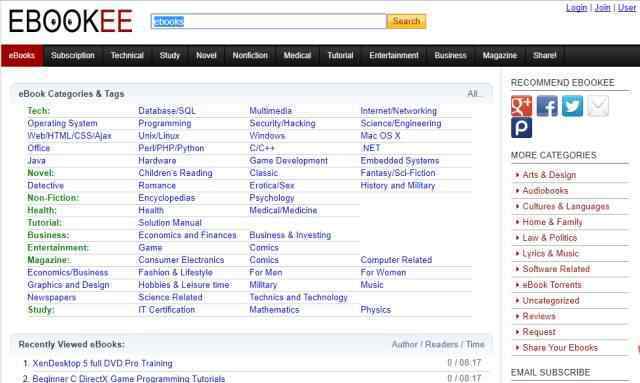The width and height of the screenshot is (640, 383).
Task: Open the Game Development category
Action: (289, 161)
